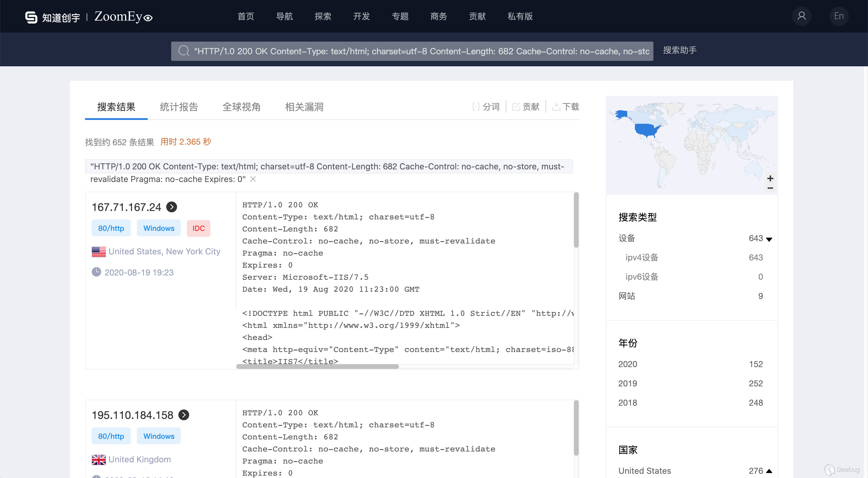Click the 下载 download button
The width and height of the screenshot is (868, 478).
[x=565, y=107]
